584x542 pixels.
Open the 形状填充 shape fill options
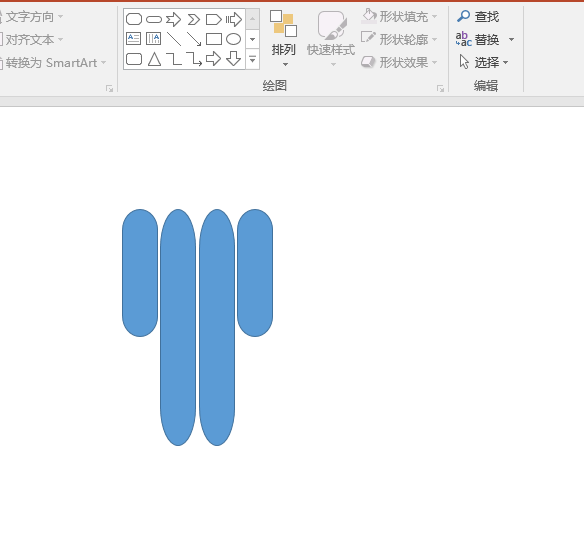(x=400, y=17)
